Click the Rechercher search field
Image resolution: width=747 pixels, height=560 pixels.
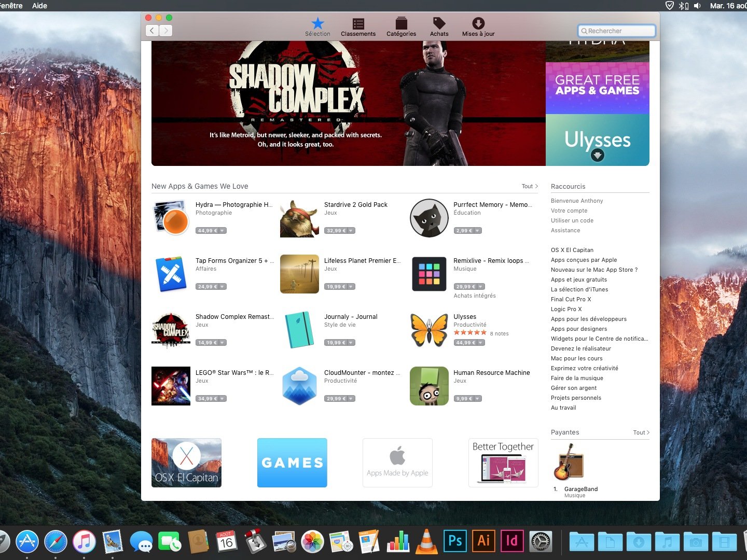616,31
